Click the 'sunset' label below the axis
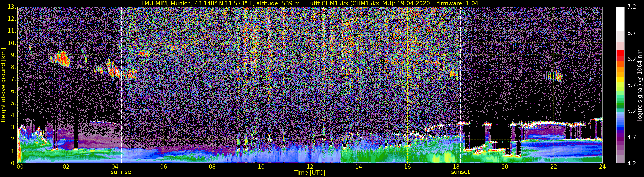This screenshot has width=644, height=177. click(x=460, y=172)
